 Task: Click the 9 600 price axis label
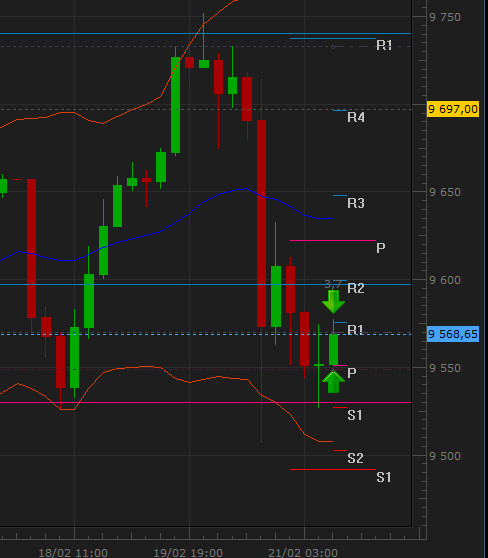pyautogui.click(x=445, y=280)
